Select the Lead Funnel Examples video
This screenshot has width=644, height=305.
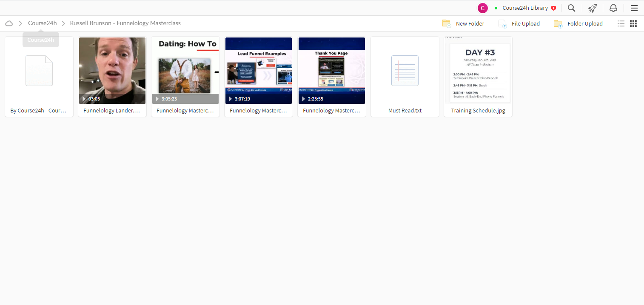(x=259, y=77)
